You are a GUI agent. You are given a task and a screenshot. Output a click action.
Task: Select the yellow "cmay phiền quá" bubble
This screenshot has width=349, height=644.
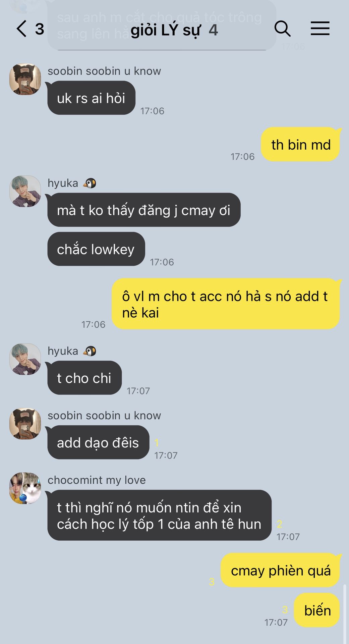(x=280, y=570)
